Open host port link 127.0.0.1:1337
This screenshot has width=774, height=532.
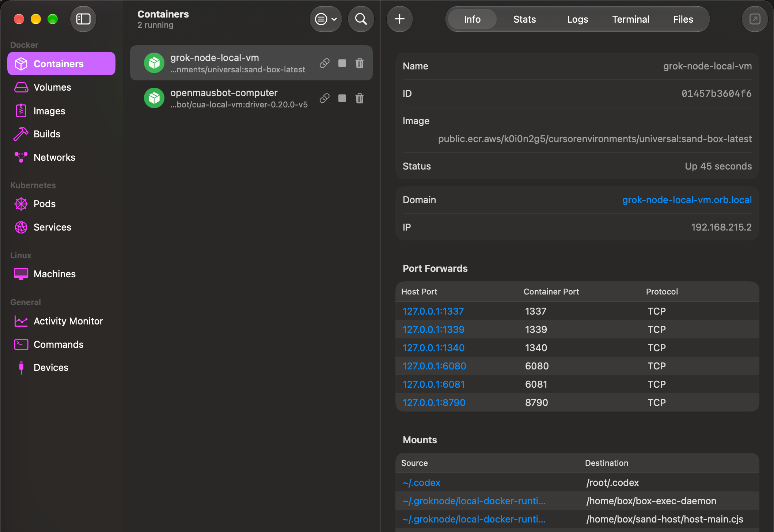click(x=433, y=311)
